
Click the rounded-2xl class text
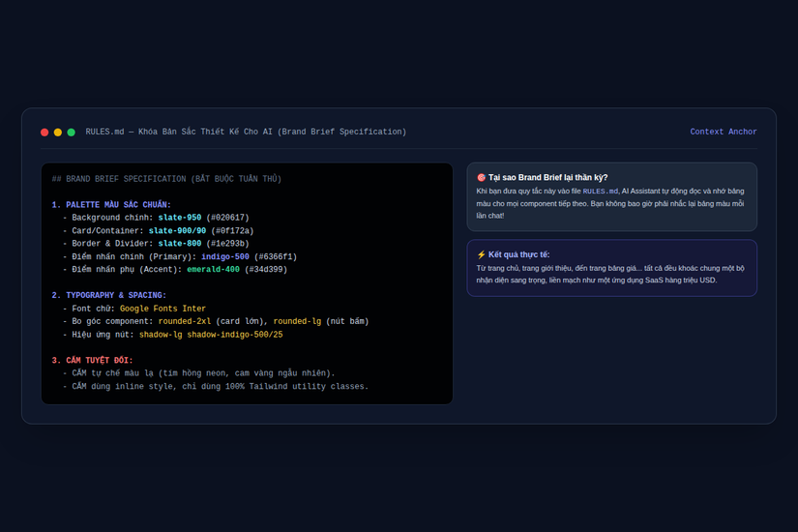[x=184, y=322]
